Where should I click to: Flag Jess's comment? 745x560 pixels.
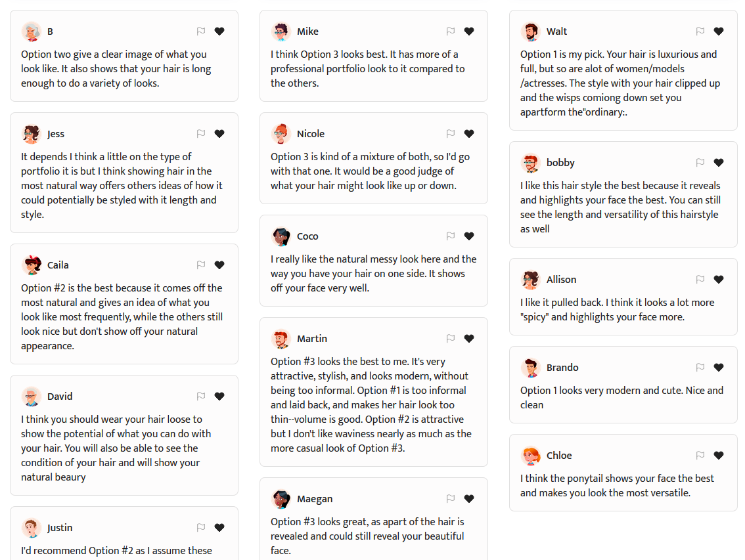pos(201,134)
